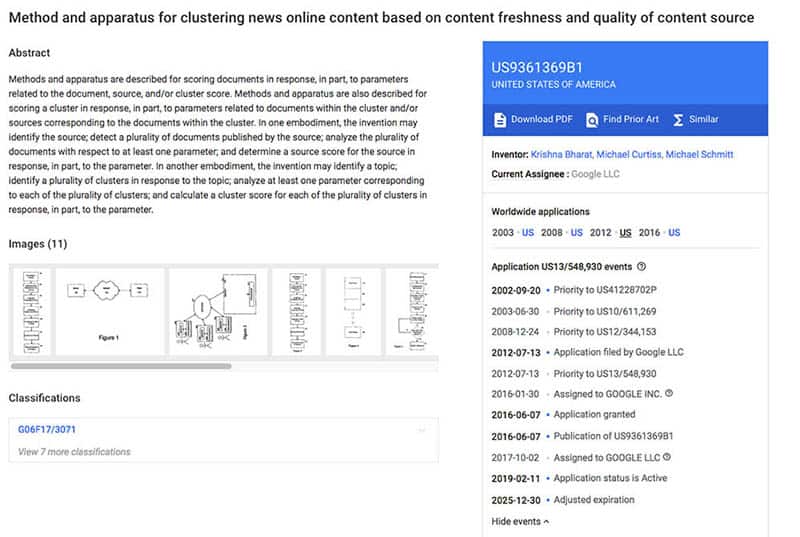Open the 2016 US worldwide application
Image resolution: width=800 pixels, height=537 pixels.
674,233
